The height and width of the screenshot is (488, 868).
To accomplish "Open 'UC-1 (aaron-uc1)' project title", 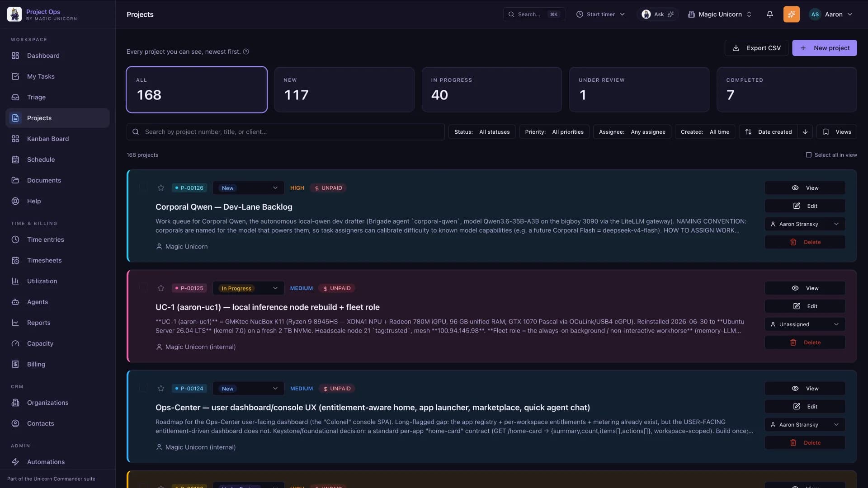I will pyautogui.click(x=268, y=307).
